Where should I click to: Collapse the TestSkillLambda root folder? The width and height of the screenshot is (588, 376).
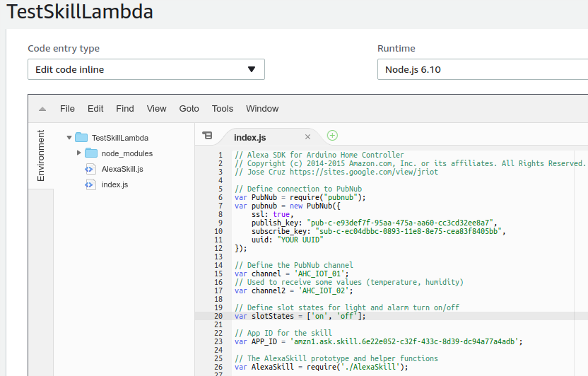point(69,138)
